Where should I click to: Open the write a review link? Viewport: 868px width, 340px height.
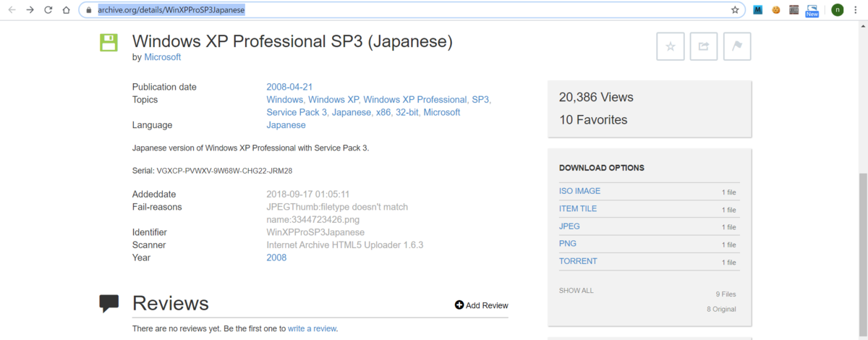coord(312,328)
